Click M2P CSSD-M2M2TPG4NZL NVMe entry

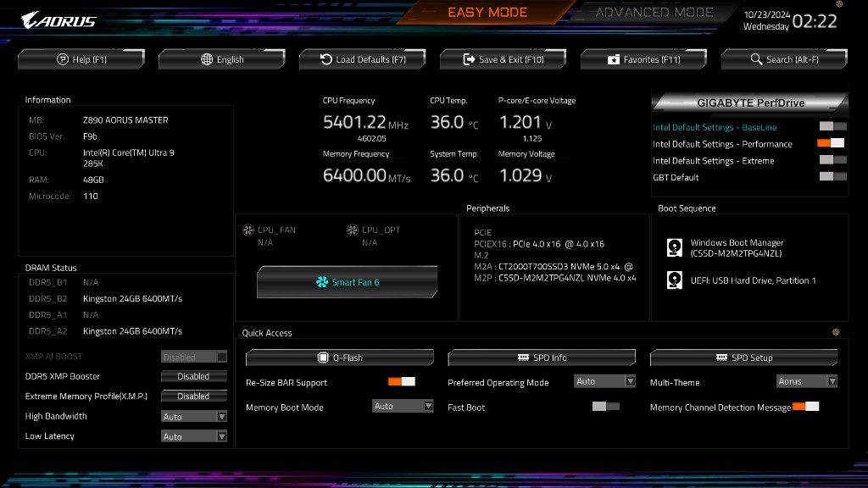[x=554, y=278]
